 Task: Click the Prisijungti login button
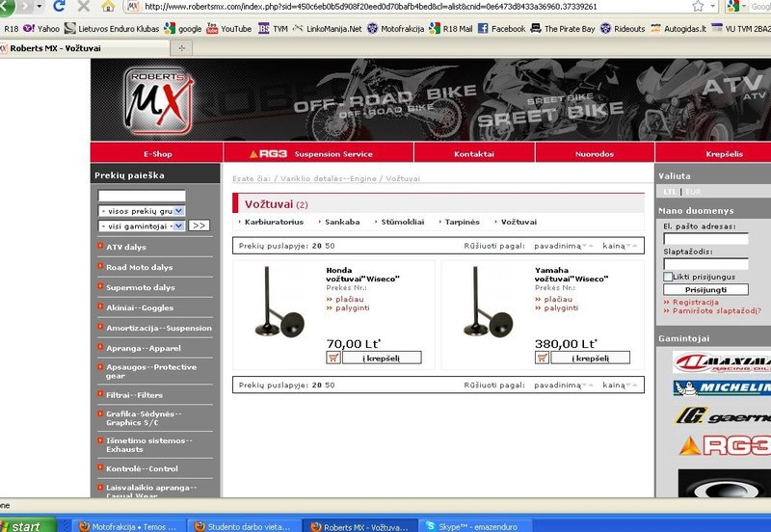705,289
